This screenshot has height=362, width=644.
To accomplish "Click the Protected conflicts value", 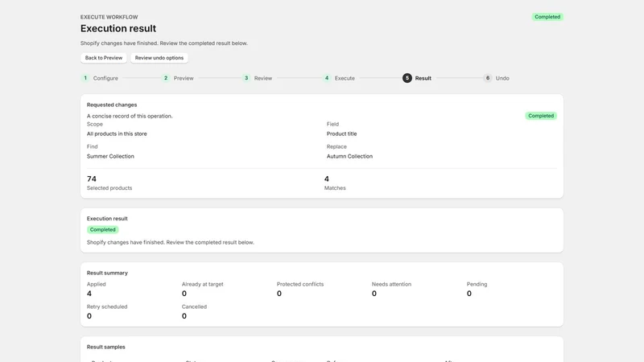I will [279, 294].
